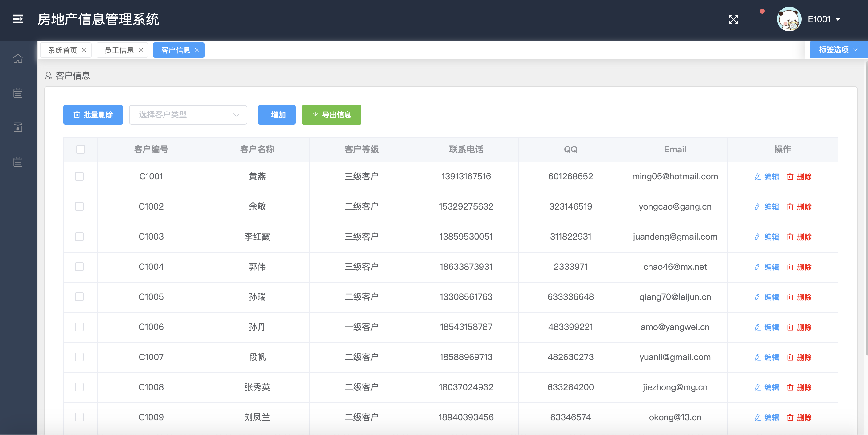This screenshot has width=868, height=435.
Task: Toggle fullscreen mode icon
Action: tap(733, 20)
